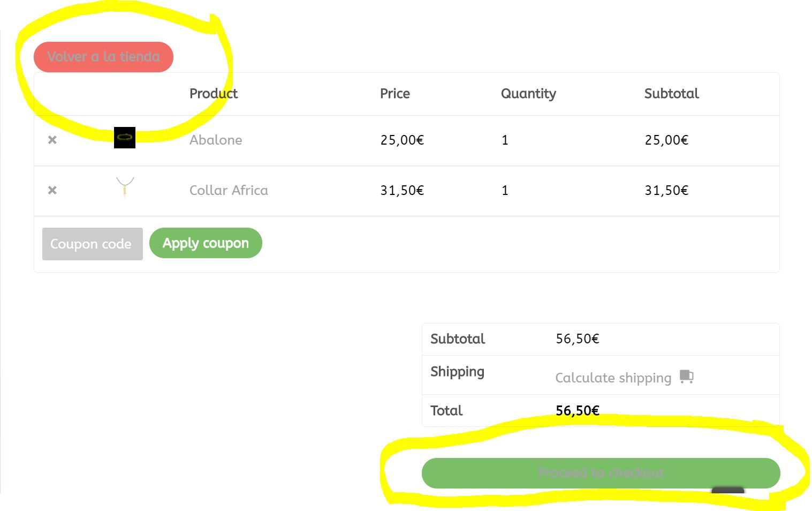The height and width of the screenshot is (511, 812).
Task: Select the Abalone quantity value
Action: pyautogui.click(x=505, y=140)
